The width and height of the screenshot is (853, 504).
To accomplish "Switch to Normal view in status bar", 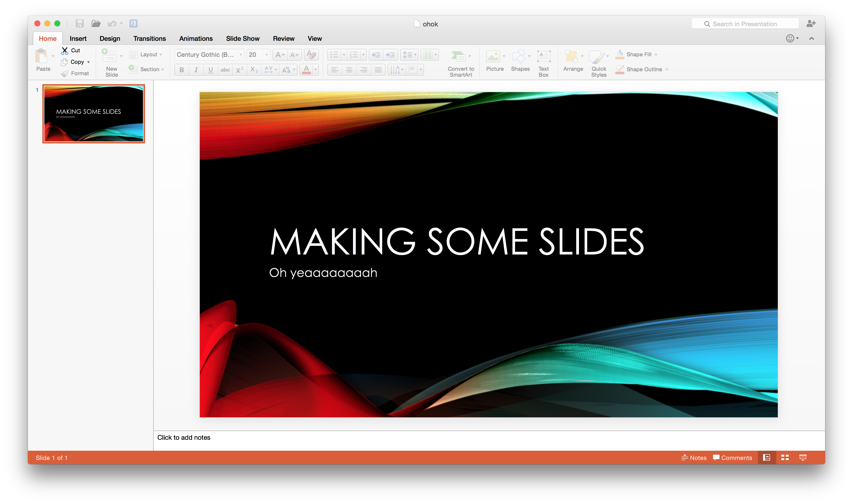I will 766,458.
